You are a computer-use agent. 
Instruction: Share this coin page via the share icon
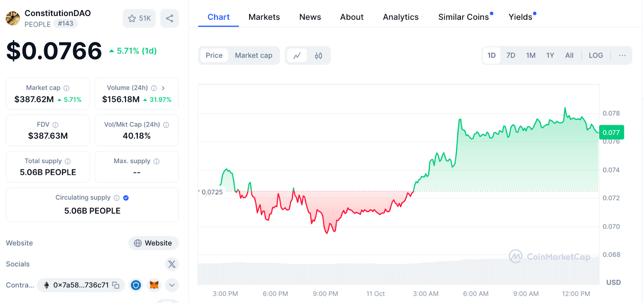[x=169, y=18]
